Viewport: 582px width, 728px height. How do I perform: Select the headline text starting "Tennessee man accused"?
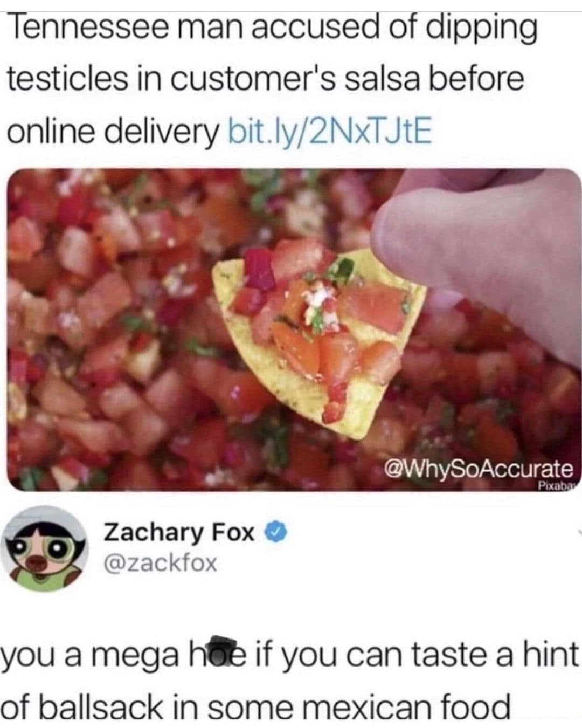[x=272, y=79]
